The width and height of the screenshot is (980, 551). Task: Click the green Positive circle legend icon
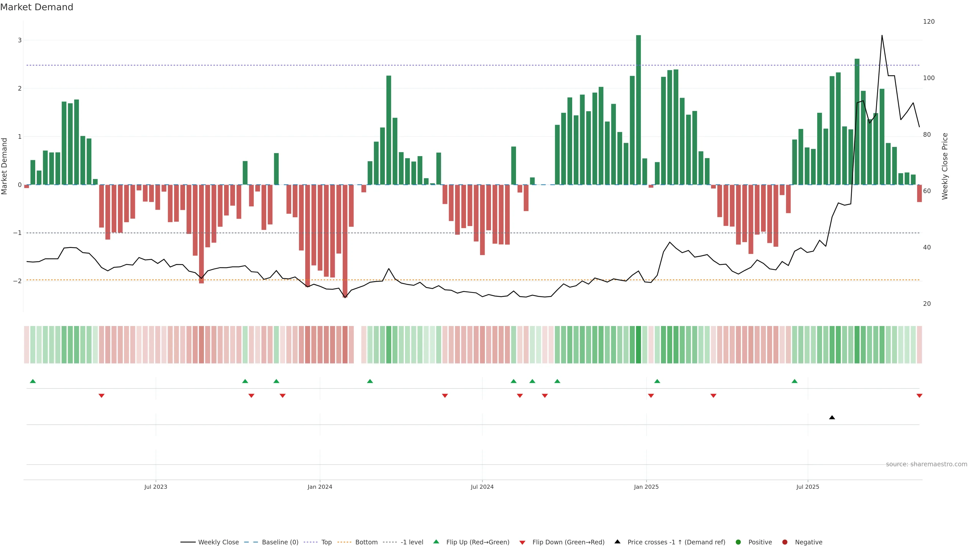click(738, 542)
